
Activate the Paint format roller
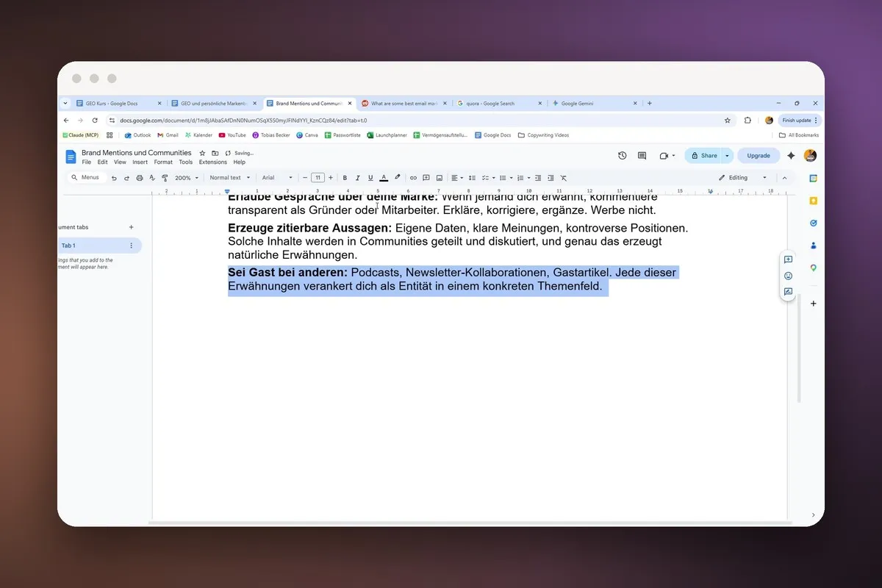[165, 178]
